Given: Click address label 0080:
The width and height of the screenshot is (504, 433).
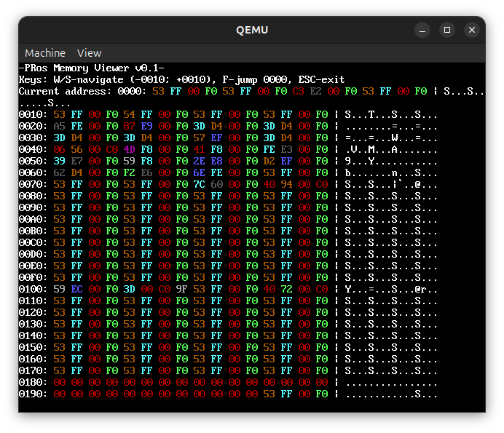Looking at the screenshot, I should click(x=33, y=196).
